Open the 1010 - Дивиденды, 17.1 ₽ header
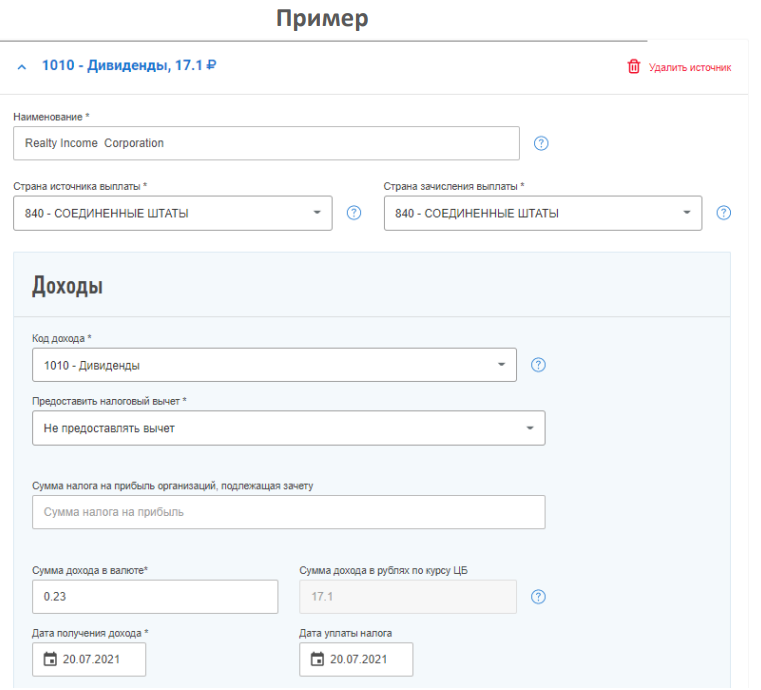Image resolution: width=761 pixels, height=690 pixels. (129, 65)
